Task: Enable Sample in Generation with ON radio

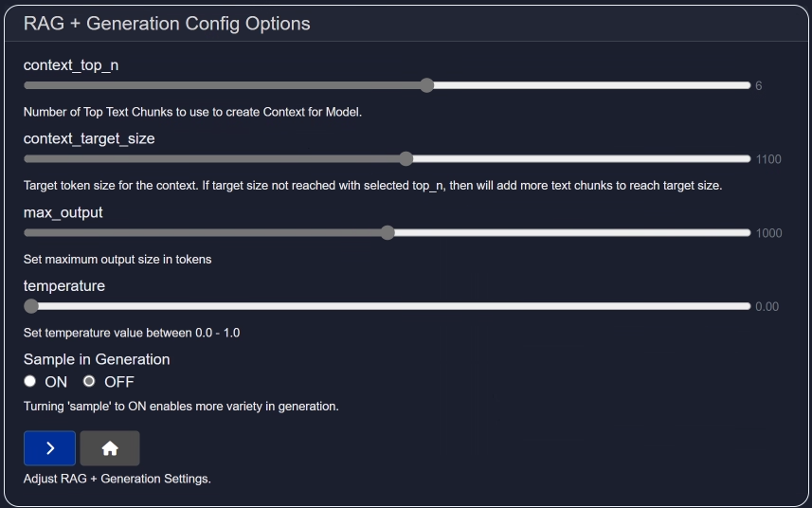Action: click(x=30, y=382)
